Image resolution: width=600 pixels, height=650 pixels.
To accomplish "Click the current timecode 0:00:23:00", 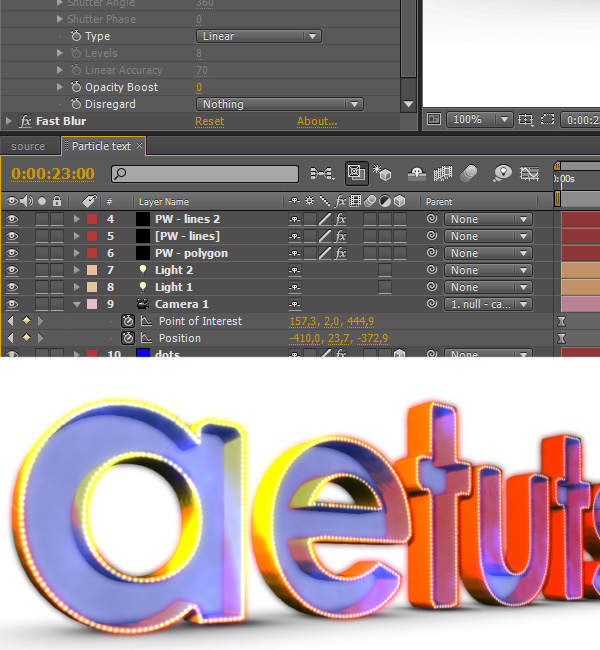I will tap(53, 173).
